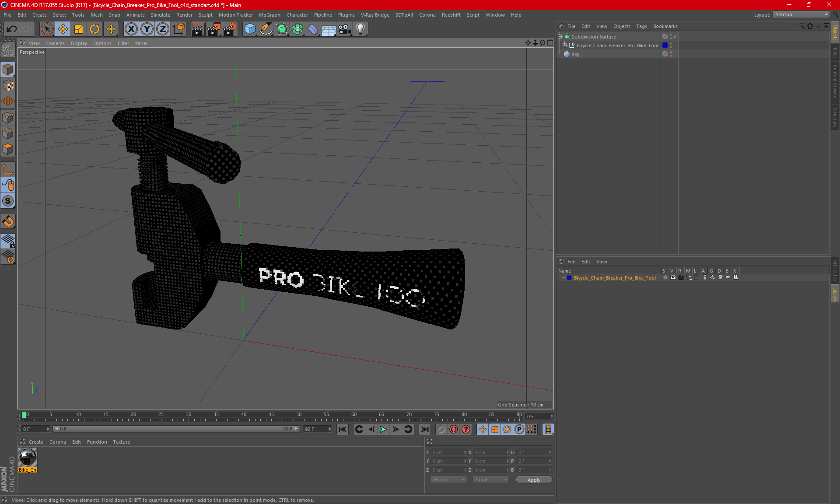Viewport: 840px width, 504px height.
Task: Toggle Y axis lock
Action: 147,29
